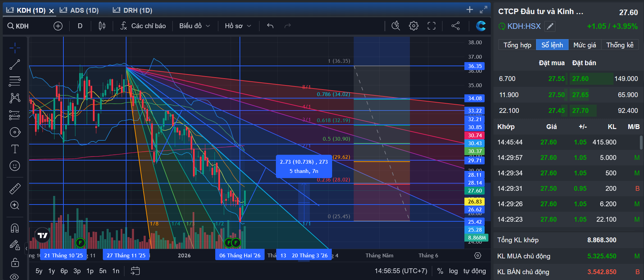Image resolution: width=644 pixels, height=280 pixels.
Task: Set chart range to 6p
Action: [64, 271]
